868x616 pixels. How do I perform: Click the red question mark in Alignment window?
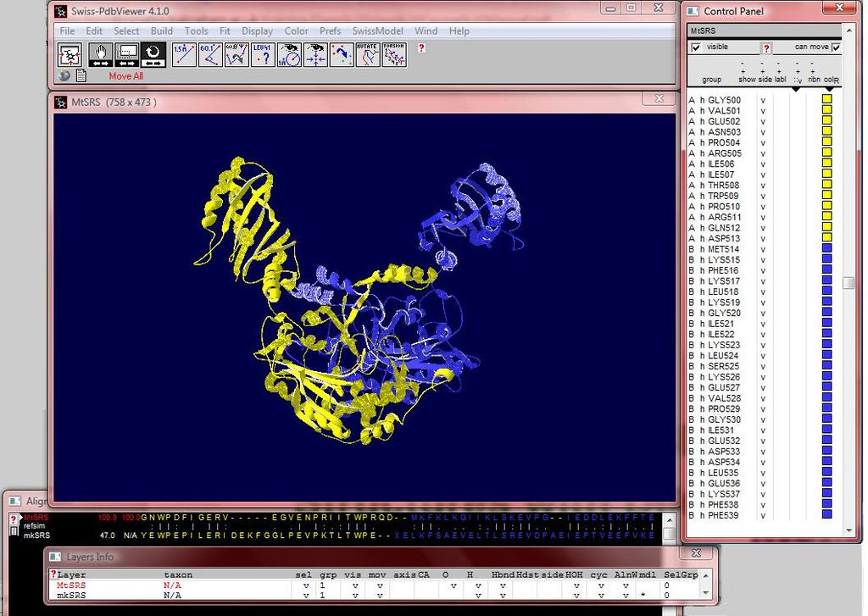(14, 519)
